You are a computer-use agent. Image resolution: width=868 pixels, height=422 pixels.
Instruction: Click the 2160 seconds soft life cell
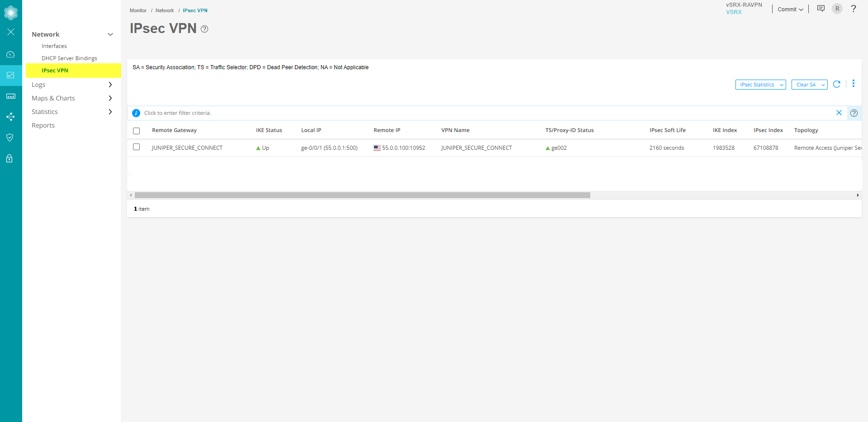click(667, 148)
